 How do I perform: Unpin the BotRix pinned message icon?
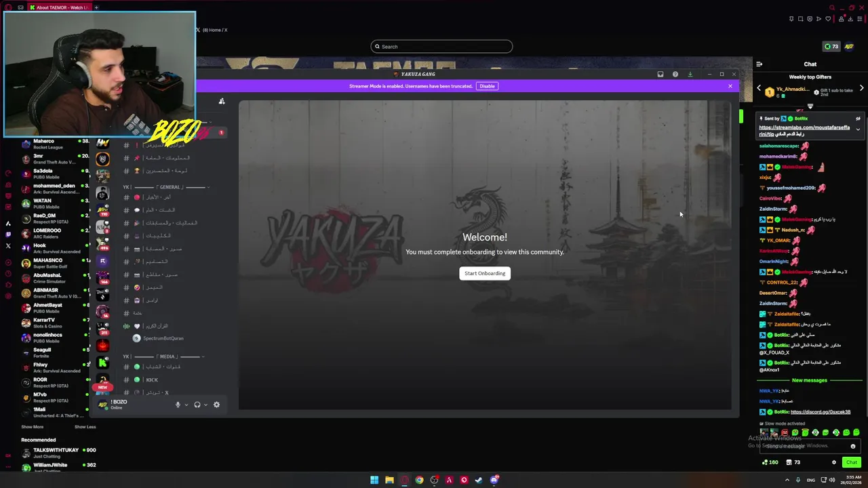tap(858, 119)
